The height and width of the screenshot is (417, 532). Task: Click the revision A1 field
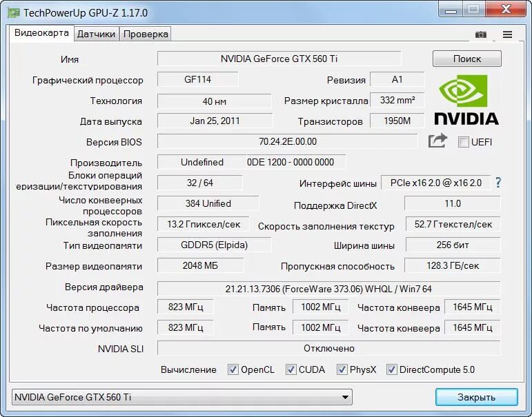point(397,79)
